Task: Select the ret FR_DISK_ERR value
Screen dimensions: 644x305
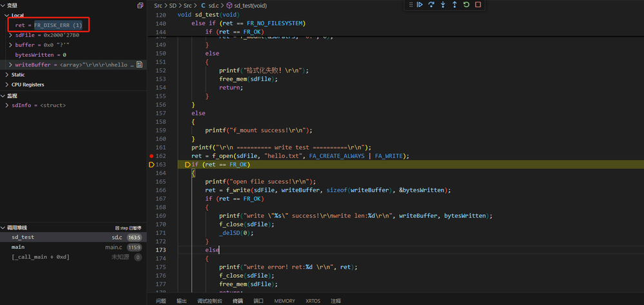Action: click(58, 25)
